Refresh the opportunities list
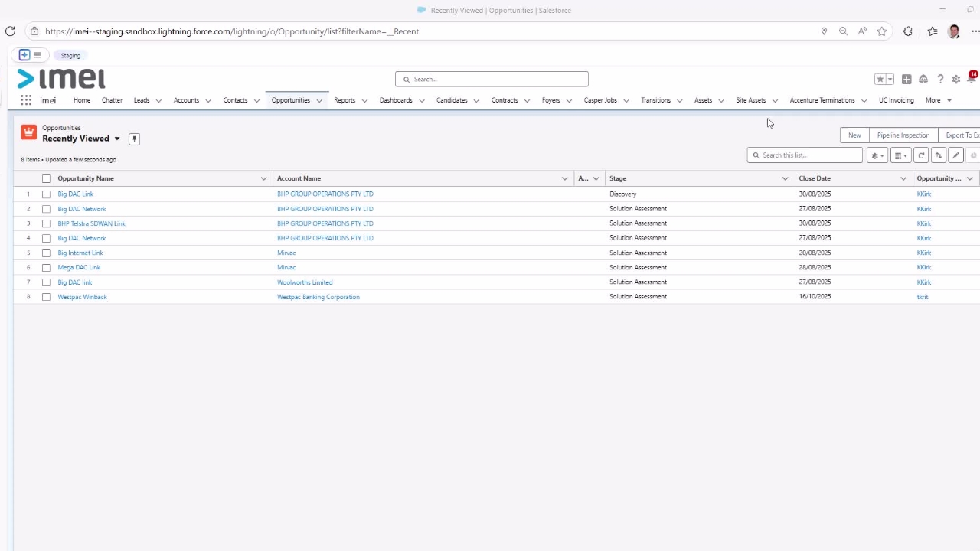Screen dimensions: 980x551 point(921,155)
